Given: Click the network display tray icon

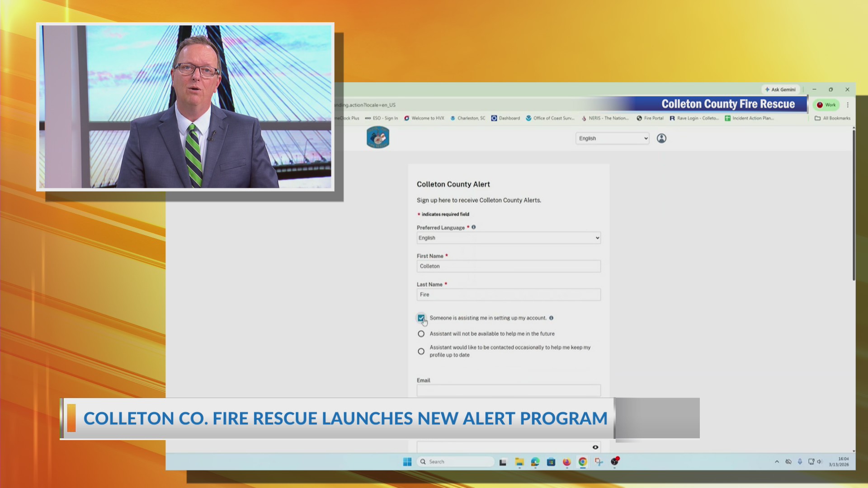Looking at the screenshot, I should click(811, 462).
